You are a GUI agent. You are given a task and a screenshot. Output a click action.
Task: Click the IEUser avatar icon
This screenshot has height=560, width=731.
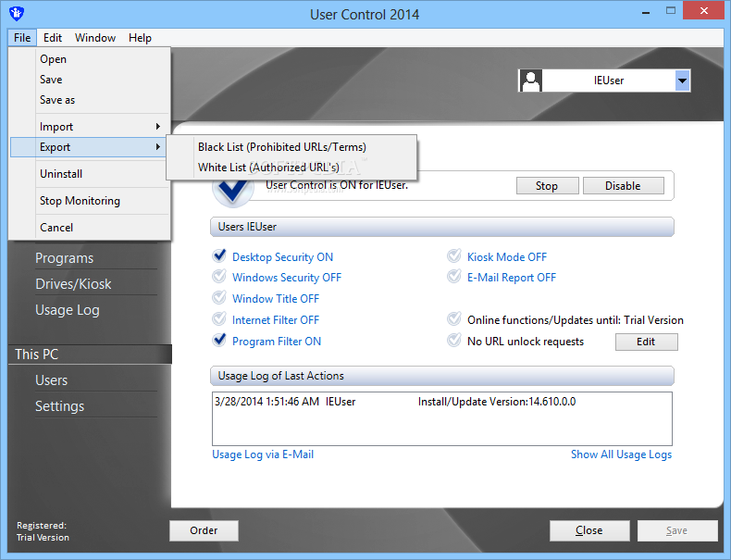(531, 81)
